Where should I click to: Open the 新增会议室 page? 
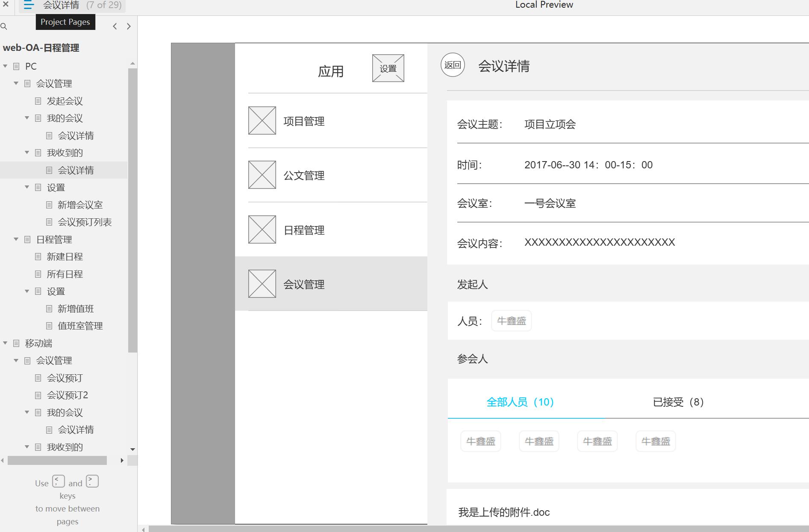(80, 205)
